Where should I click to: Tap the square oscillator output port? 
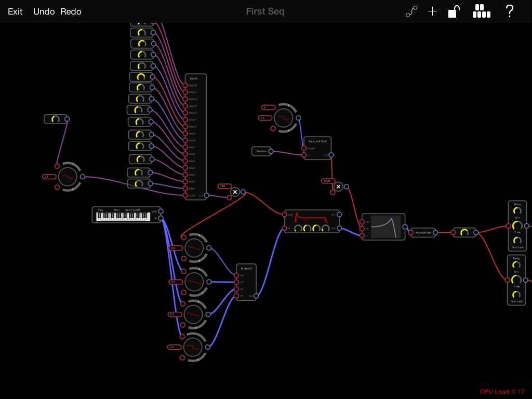[208, 347]
